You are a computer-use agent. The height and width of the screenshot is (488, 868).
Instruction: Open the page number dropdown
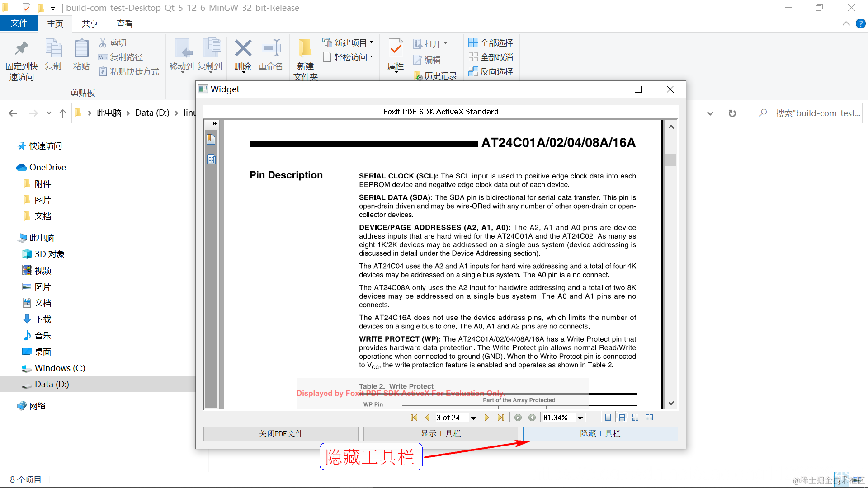pos(473,418)
